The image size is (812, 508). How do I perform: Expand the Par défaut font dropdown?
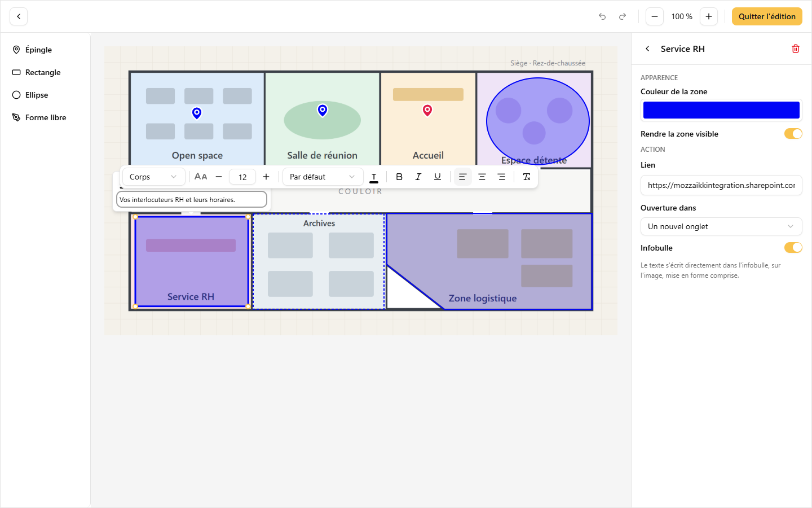(323, 177)
